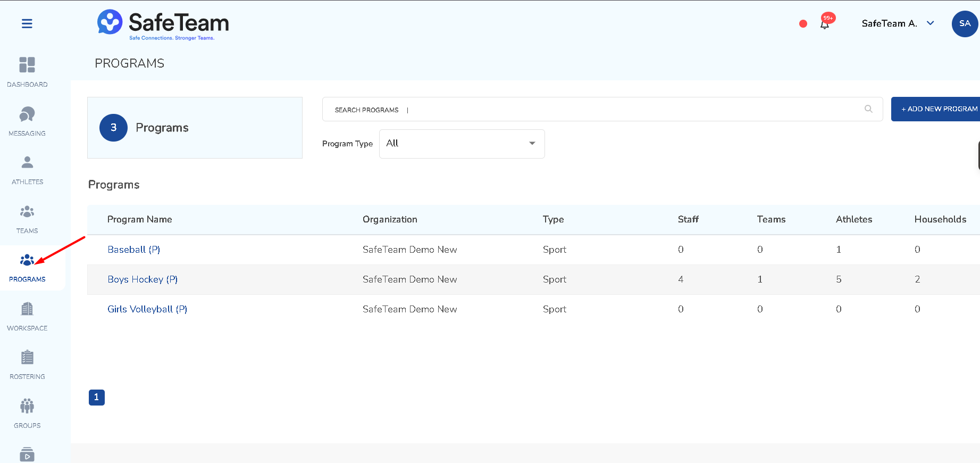Click Baseball athletes count 1
This screenshot has width=980, height=463.
pyautogui.click(x=839, y=250)
